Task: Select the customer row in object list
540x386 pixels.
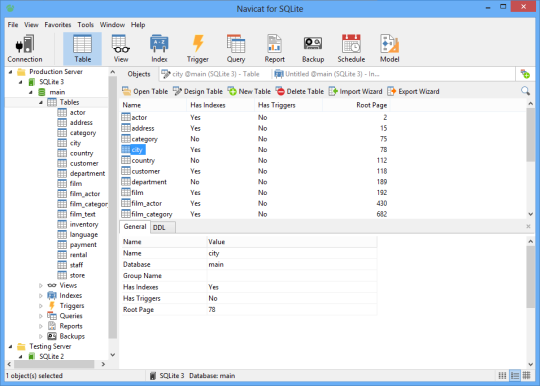Action: (255, 171)
